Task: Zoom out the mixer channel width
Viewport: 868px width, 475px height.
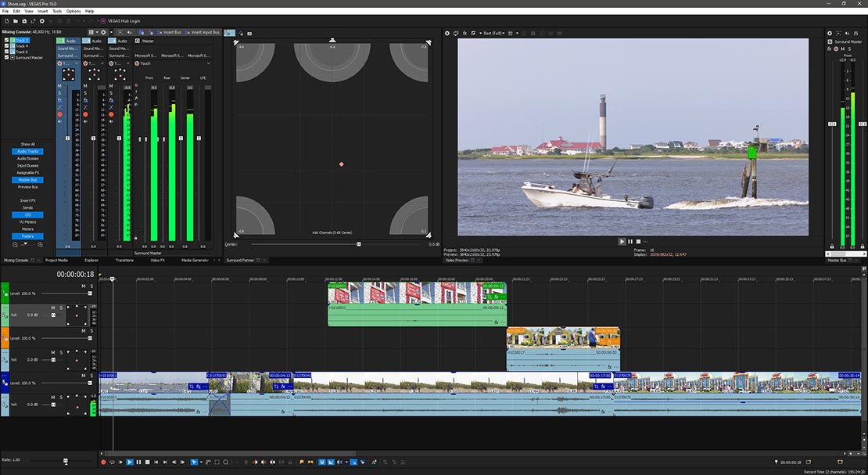Action: [15, 244]
